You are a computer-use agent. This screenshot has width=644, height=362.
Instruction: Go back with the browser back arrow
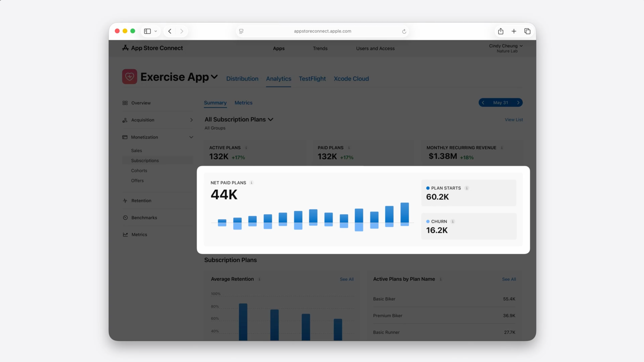170,31
